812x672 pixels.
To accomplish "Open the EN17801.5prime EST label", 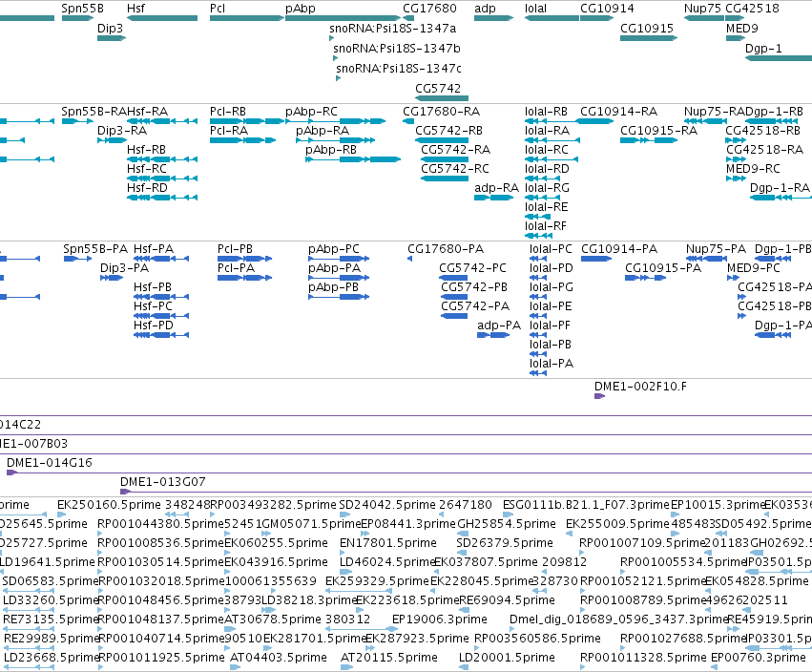I will (x=388, y=543).
